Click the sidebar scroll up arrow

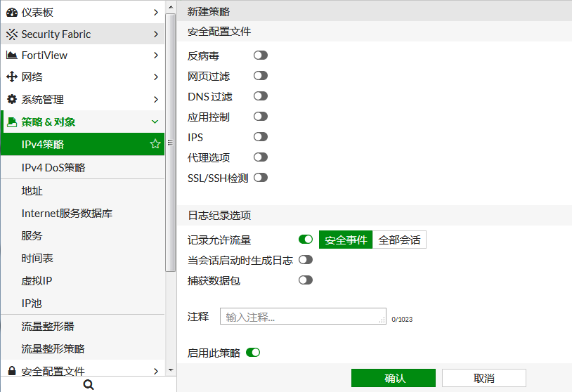pyautogui.click(x=171, y=7)
